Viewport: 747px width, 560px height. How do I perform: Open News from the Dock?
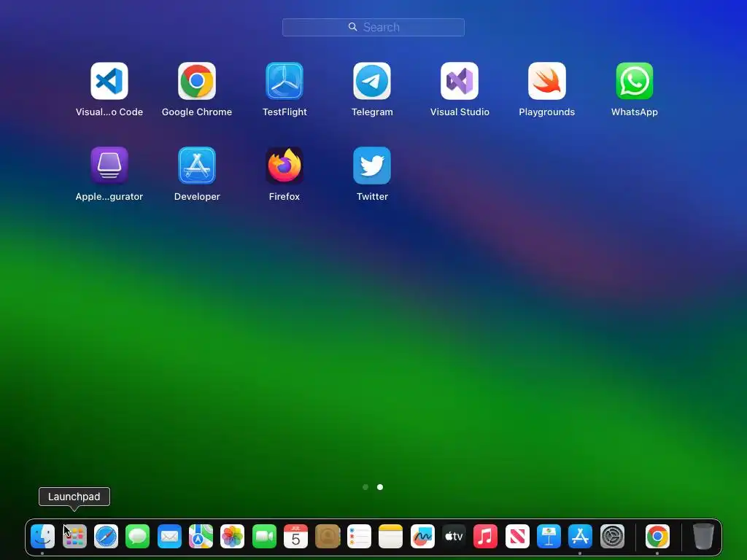(x=517, y=537)
